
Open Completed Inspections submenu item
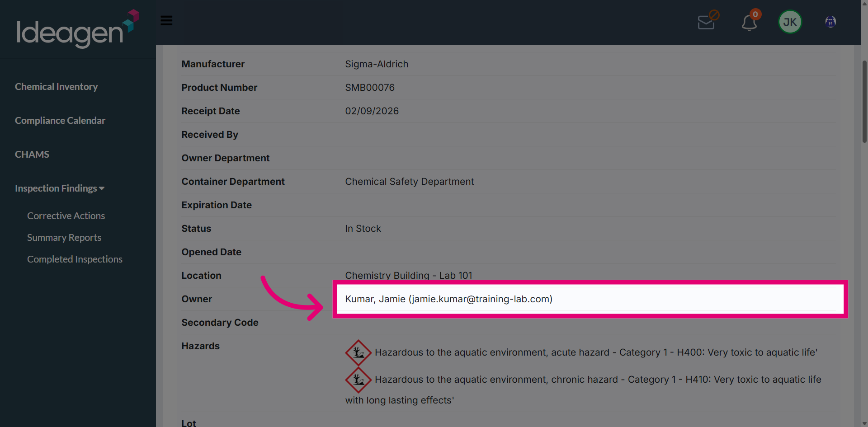[75, 259]
